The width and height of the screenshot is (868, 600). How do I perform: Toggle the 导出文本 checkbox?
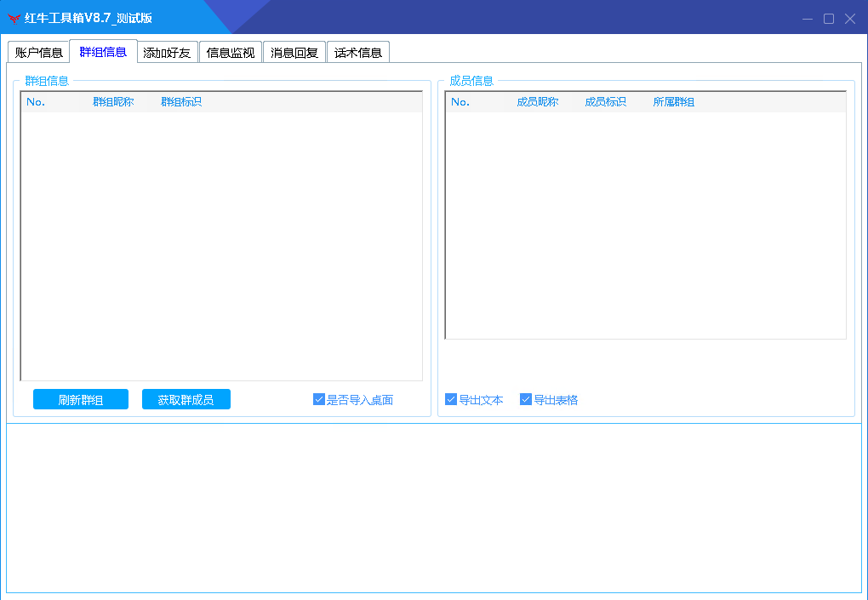[451, 399]
